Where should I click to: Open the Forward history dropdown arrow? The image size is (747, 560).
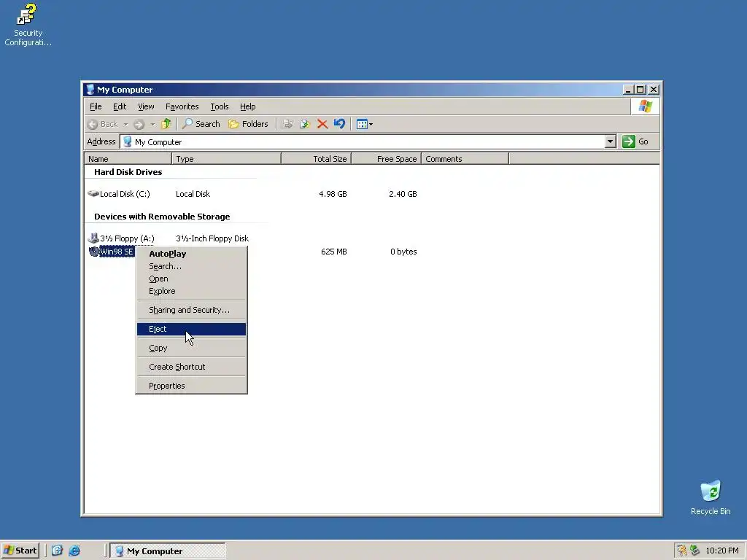pyautogui.click(x=152, y=124)
